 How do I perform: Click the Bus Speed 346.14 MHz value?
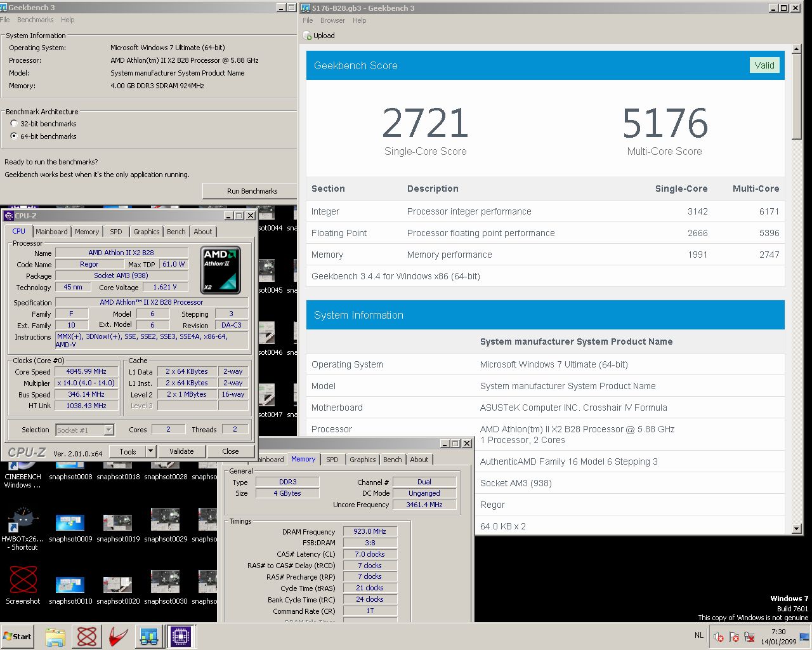coord(86,395)
